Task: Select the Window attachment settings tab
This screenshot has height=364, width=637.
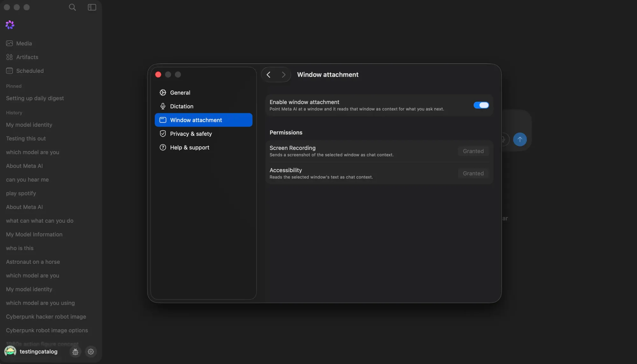Action: 204,120
